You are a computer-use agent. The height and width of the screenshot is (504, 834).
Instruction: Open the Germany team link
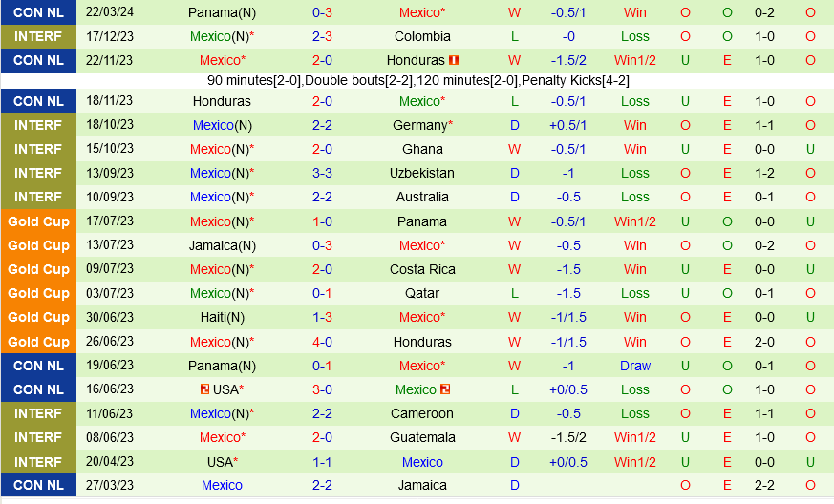[419, 125]
